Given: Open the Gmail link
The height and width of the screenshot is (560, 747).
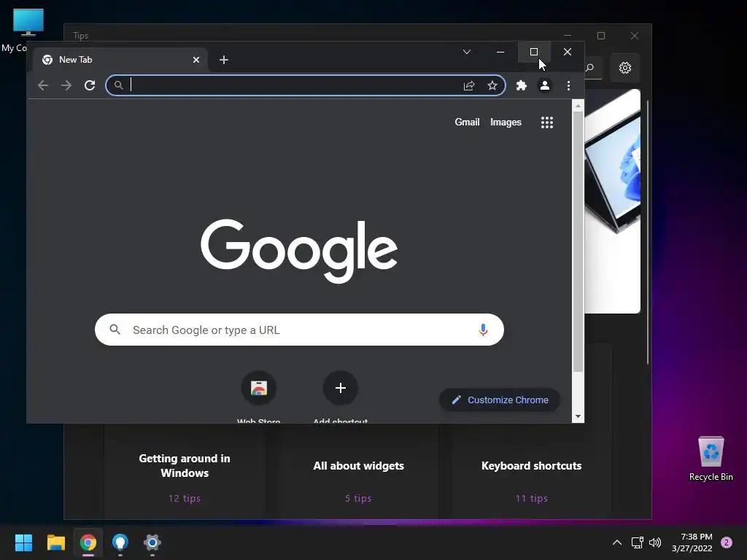Looking at the screenshot, I should (467, 122).
